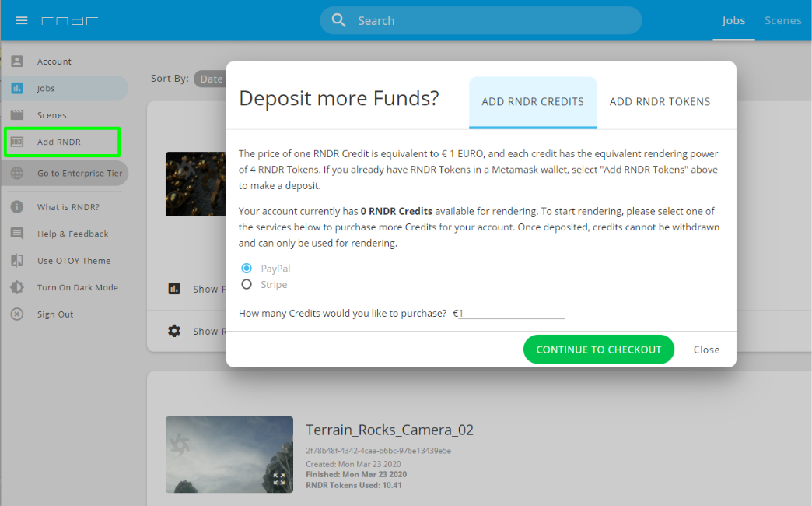Switch to the Add RNDR Tokens tab

pyautogui.click(x=660, y=102)
